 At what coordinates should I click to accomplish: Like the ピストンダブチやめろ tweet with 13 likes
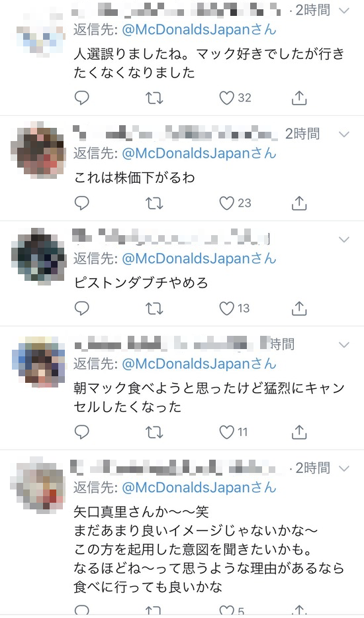coord(226,308)
